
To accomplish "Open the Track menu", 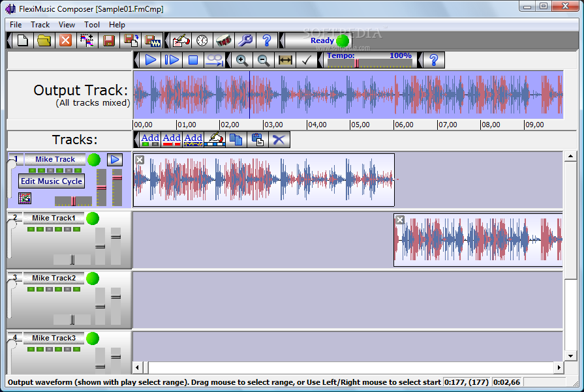I will pos(40,25).
